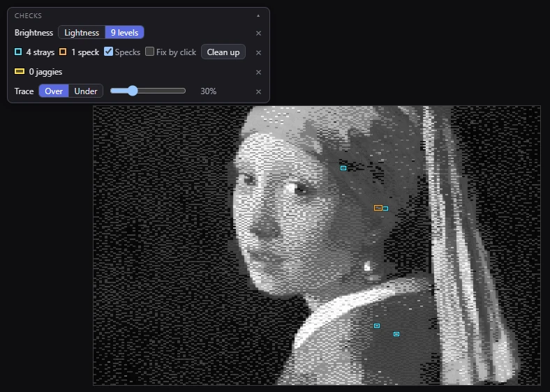Uncheck the Specks checkbox
The height and width of the screenshot is (392, 550).
108,52
